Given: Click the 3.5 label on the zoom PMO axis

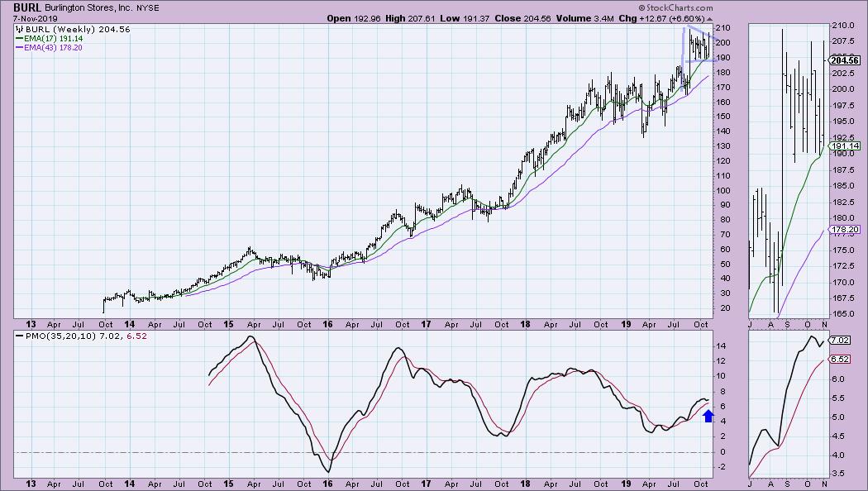Looking at the screenshot, I should point(838,474).
